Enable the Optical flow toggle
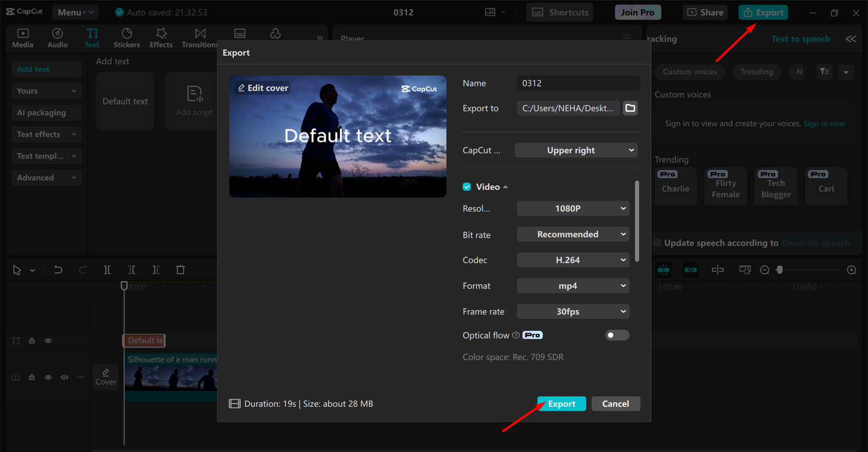Viewport: 868px width, 452px height. coord(617,335)
